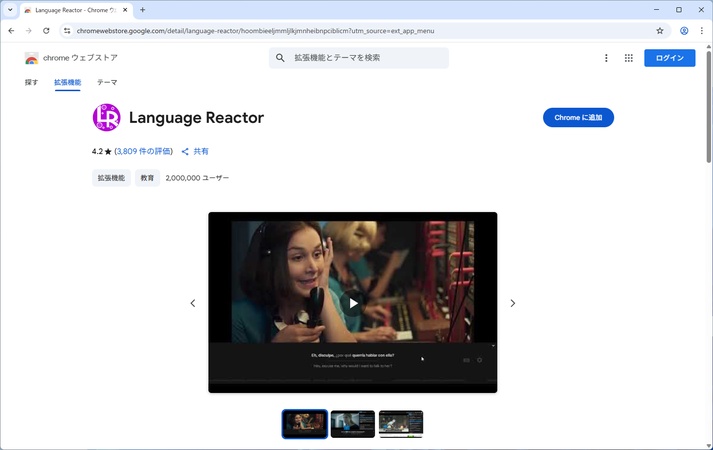Select the first screenshot thumbnail
Image resolution: width=713 pixels, height=450 pixels.
tap(305, 424)
